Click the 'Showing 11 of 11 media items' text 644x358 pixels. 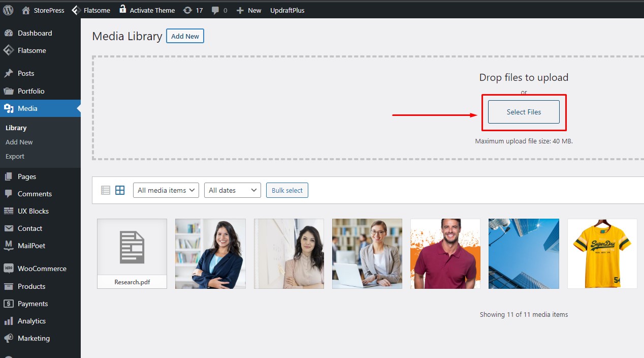click(524, 314)
